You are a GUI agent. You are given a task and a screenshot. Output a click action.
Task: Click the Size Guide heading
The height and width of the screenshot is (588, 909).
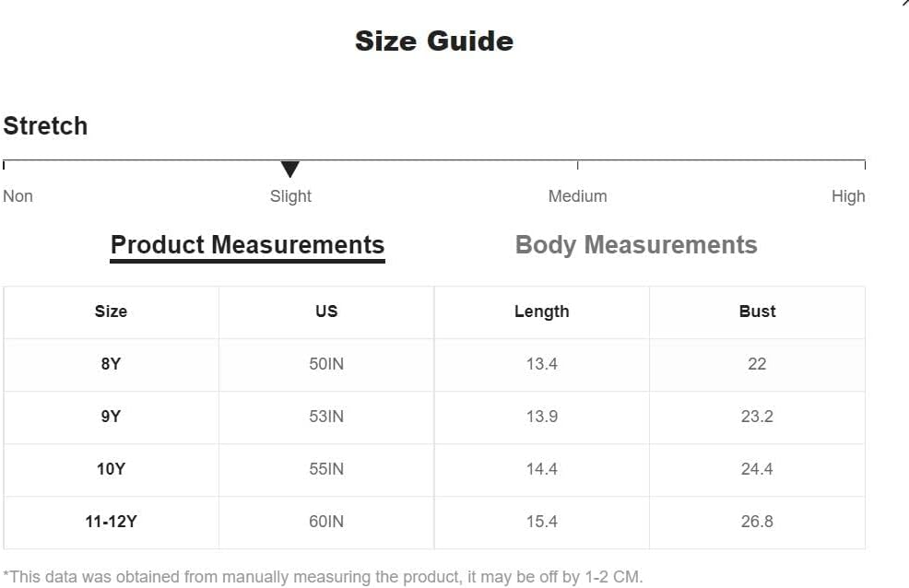tap(434, 41)
